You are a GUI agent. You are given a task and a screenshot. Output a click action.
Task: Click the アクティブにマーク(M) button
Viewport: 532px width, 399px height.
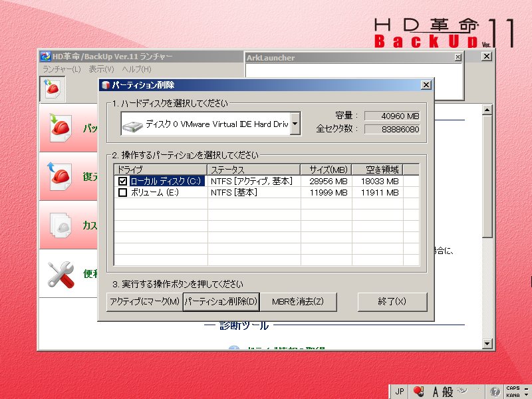click(144, 302)
